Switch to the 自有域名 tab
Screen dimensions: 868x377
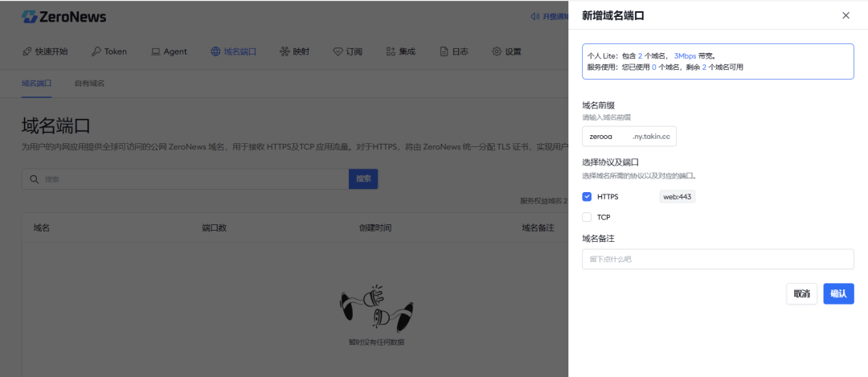click(90, 84)
